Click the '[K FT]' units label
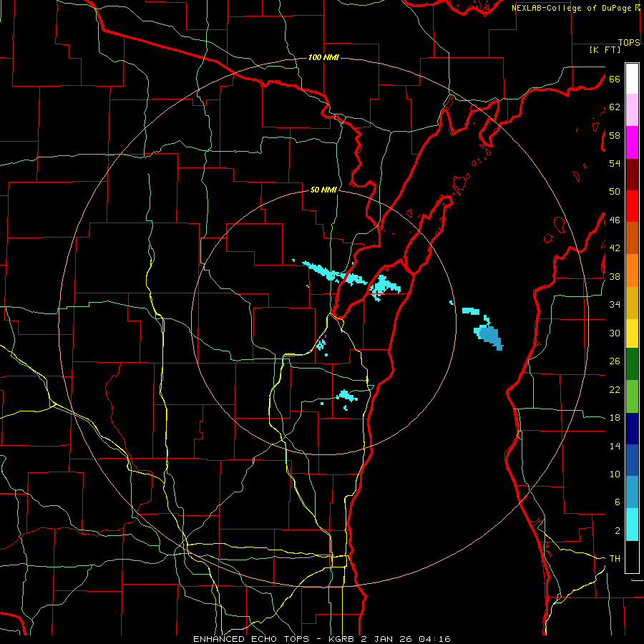Screen dimensions: 644x644 pos(605,49)
